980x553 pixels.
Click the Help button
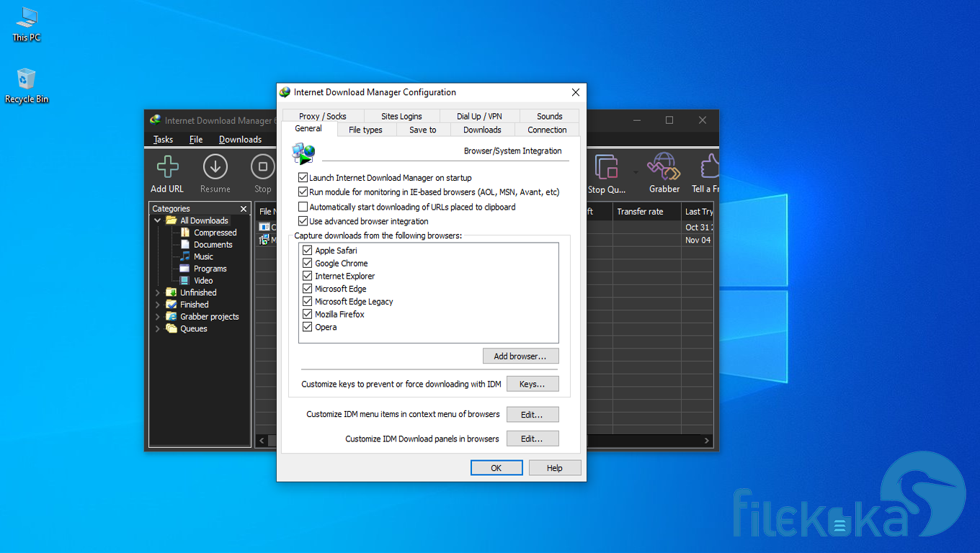click(555, 467)
